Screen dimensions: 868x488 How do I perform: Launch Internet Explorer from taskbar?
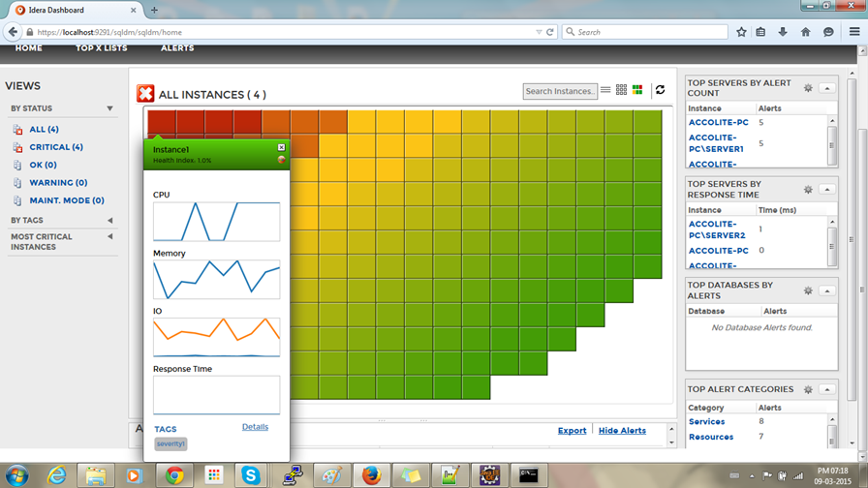click(x=56, y=475)
